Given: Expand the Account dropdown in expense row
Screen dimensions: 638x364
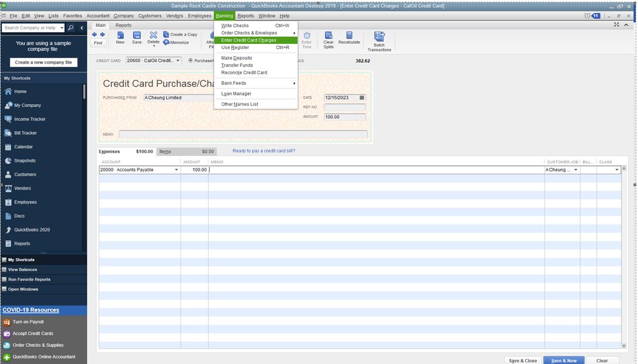Looking at the screenshot, I should (176, 170).
